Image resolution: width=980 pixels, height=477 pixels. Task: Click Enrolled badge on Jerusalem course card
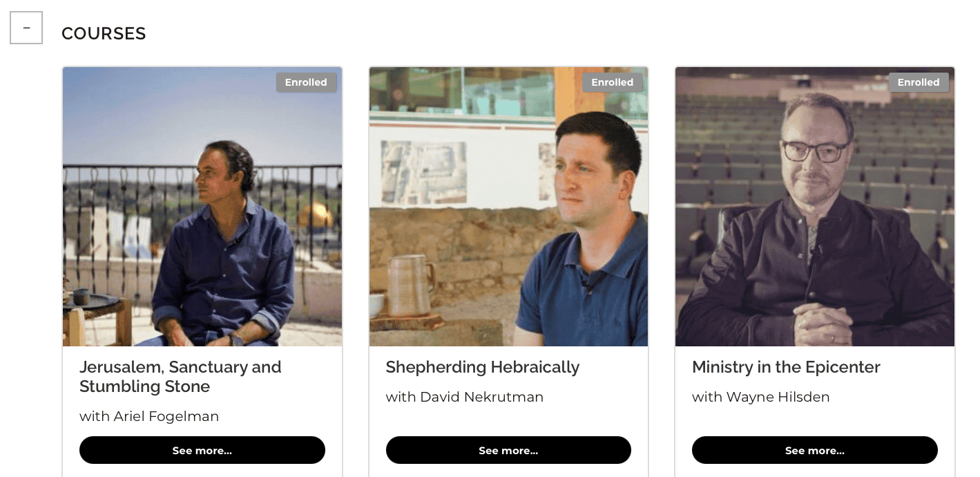coord(306,82)
